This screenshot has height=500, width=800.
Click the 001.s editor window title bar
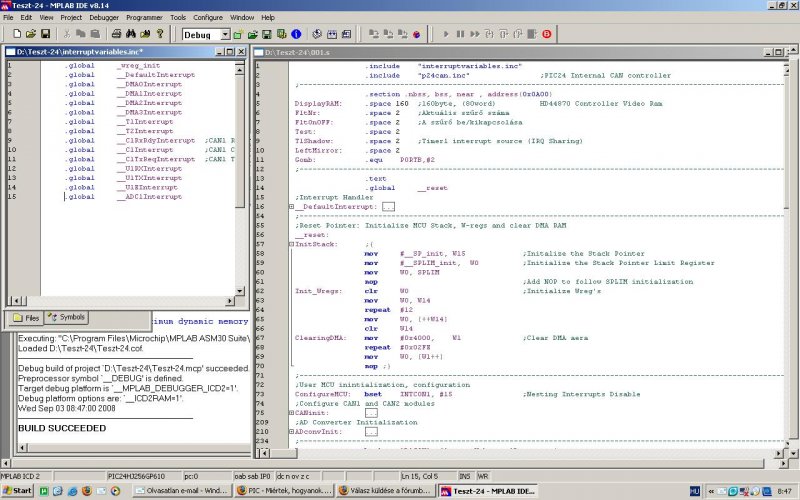[500, 51]
